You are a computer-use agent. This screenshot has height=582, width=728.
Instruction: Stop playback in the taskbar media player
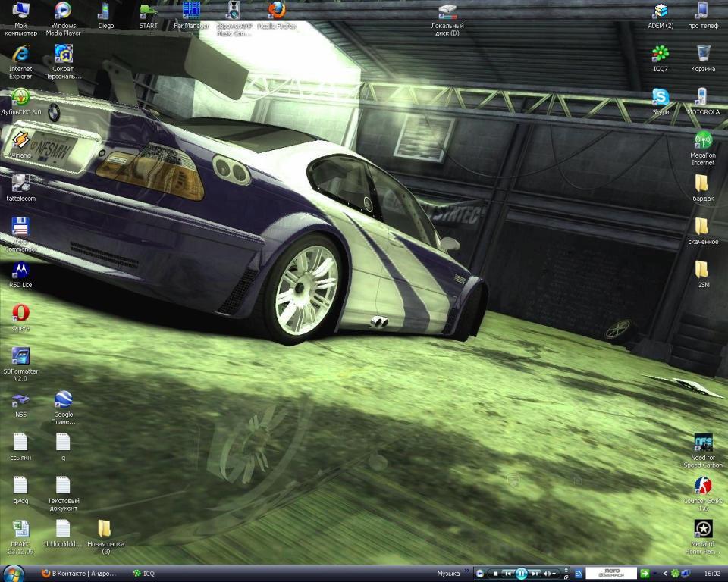click(495, 574)
